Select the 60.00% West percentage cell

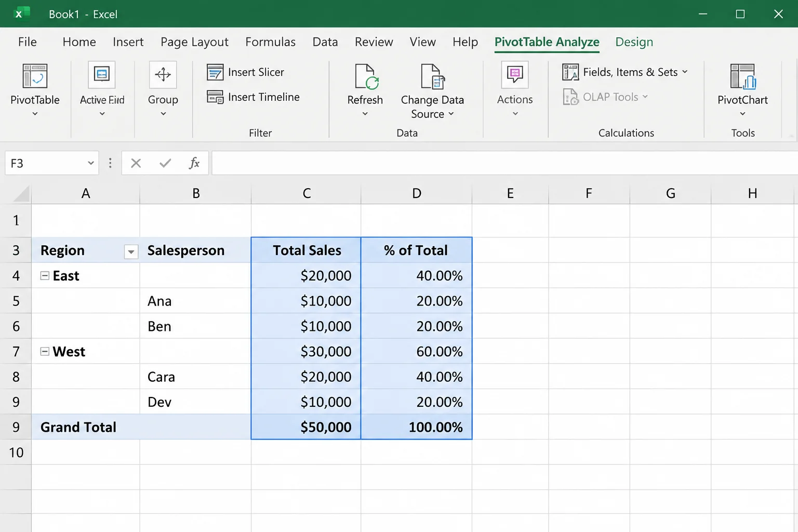[x=416, y=352]
